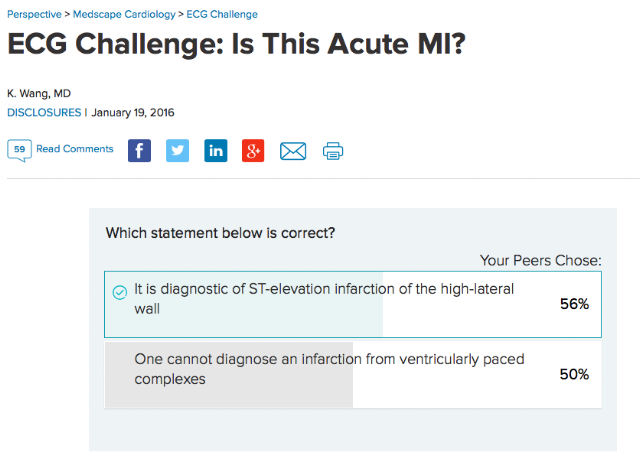Click author name K. Wang, MD
This screenshot has width=640, height=472.
pyautogui.click(x=39, y=94)
